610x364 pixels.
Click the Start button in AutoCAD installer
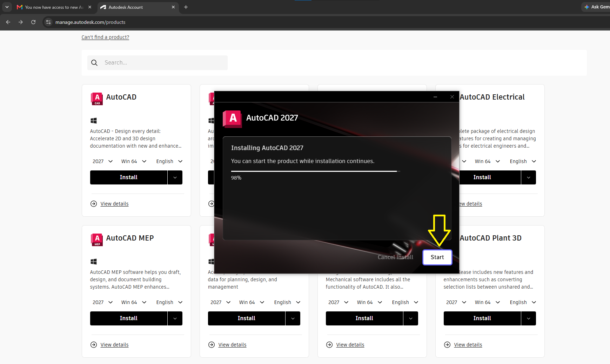coord(437,257)
